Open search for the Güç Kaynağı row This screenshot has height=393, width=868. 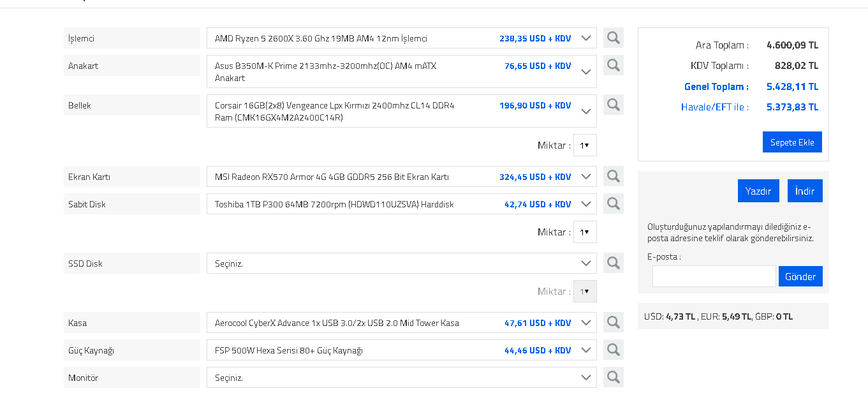tap(613, 350)
